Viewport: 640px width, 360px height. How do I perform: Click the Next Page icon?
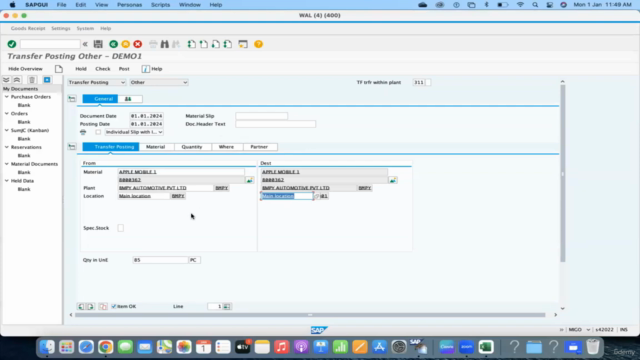click(x=216, y=44)
